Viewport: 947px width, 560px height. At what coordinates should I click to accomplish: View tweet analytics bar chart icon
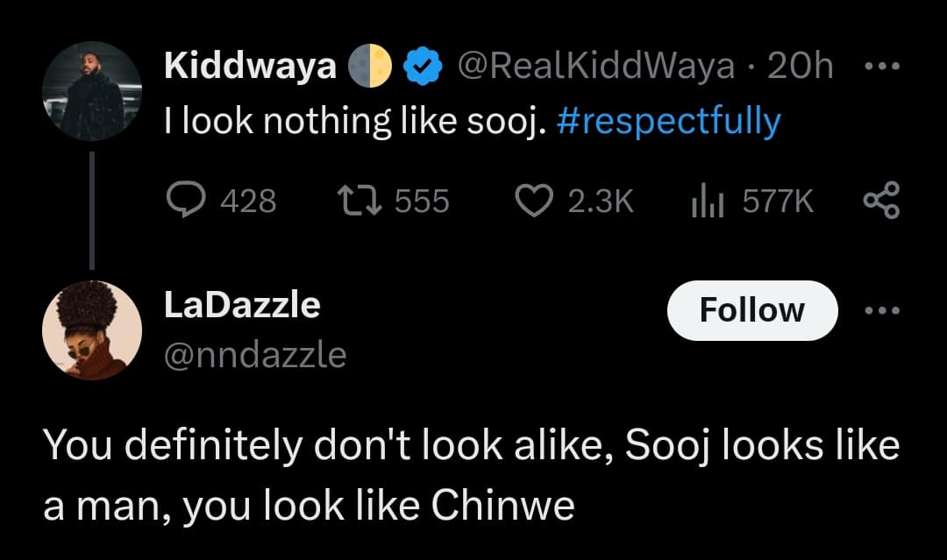tap(704, 202)
